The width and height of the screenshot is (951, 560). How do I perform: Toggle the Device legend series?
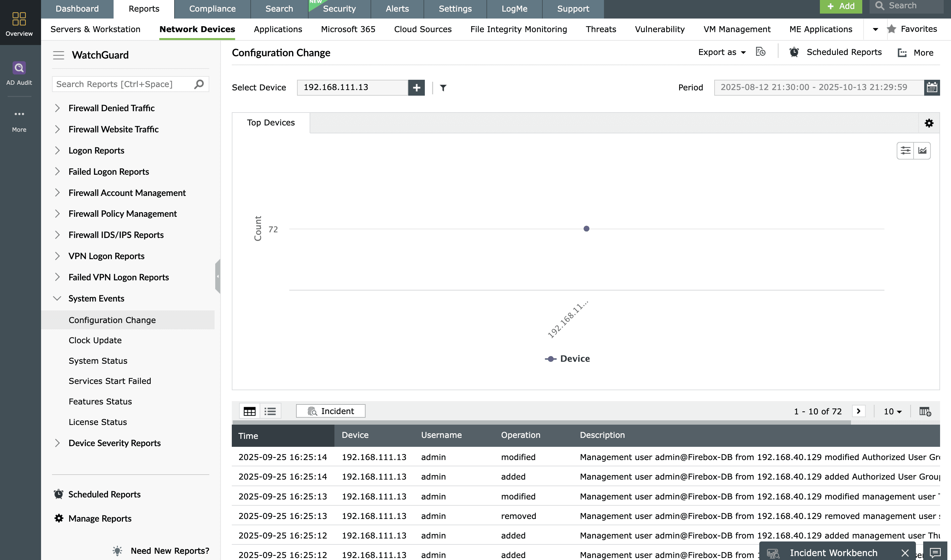(567, 358)
